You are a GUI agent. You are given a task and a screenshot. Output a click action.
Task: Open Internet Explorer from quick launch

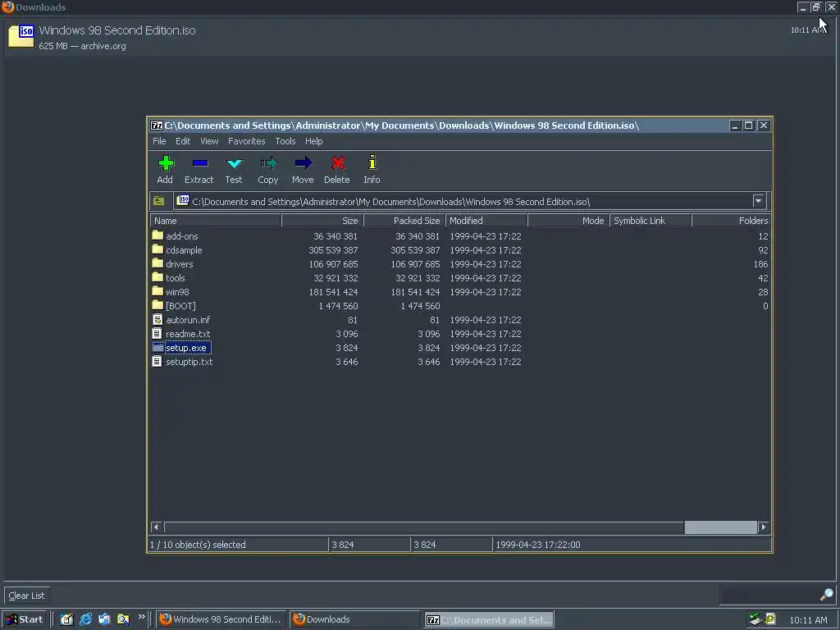[85, 619]
